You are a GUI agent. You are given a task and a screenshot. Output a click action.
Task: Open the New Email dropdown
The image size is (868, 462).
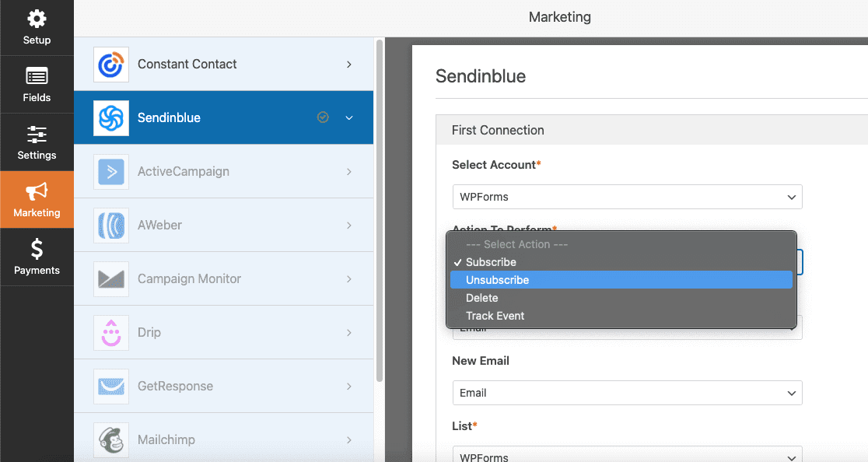pyautogui.click(x=627, y=393)
